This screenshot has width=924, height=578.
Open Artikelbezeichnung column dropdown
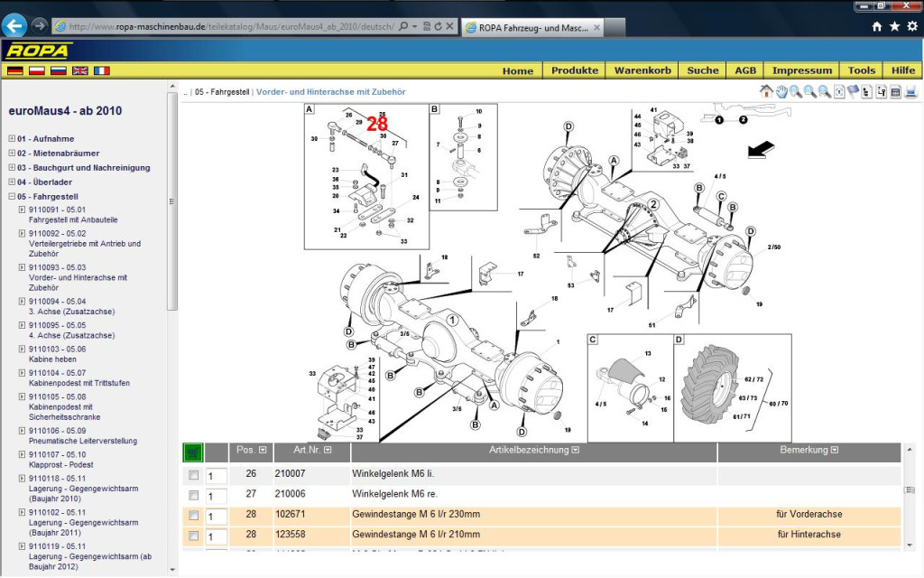pyautogui.click(x=576, y=450)
